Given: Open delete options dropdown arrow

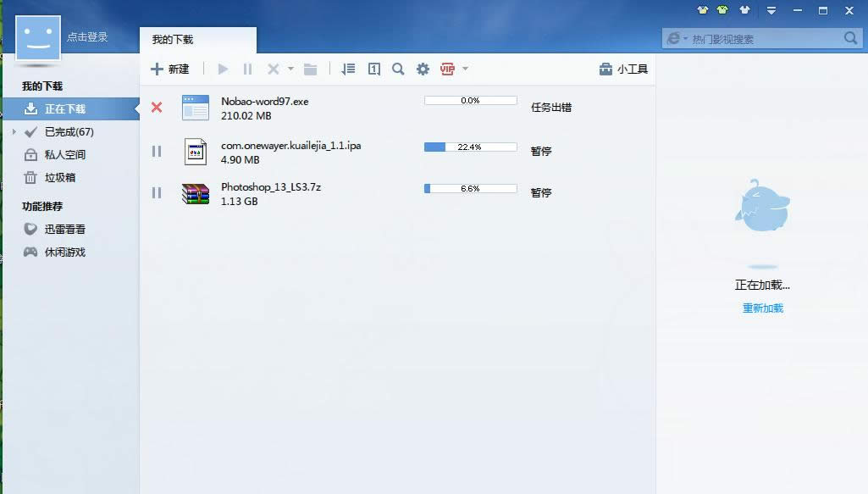Looking at the screenshot, I should pos(290,69).
